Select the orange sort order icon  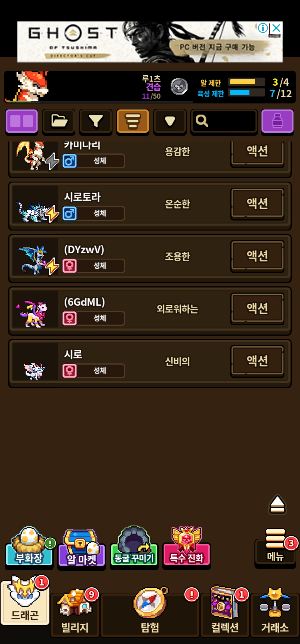click(133, 122)
